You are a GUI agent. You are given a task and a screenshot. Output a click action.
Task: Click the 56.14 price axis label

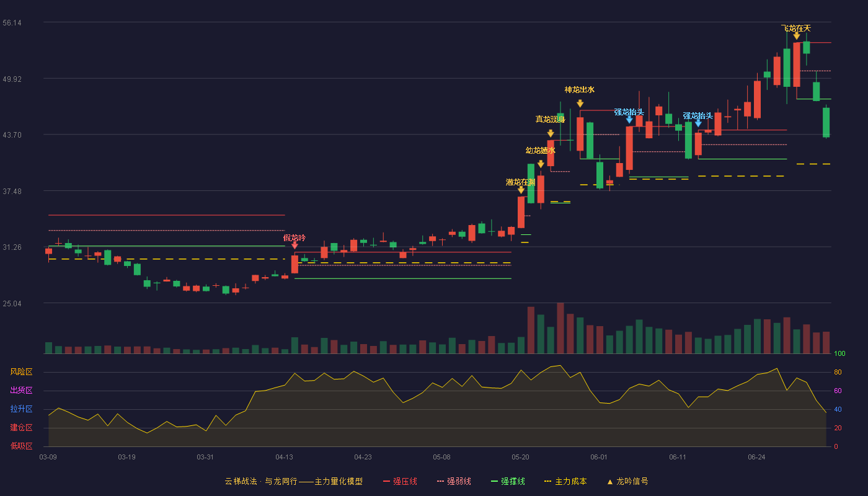pos(12,23)
